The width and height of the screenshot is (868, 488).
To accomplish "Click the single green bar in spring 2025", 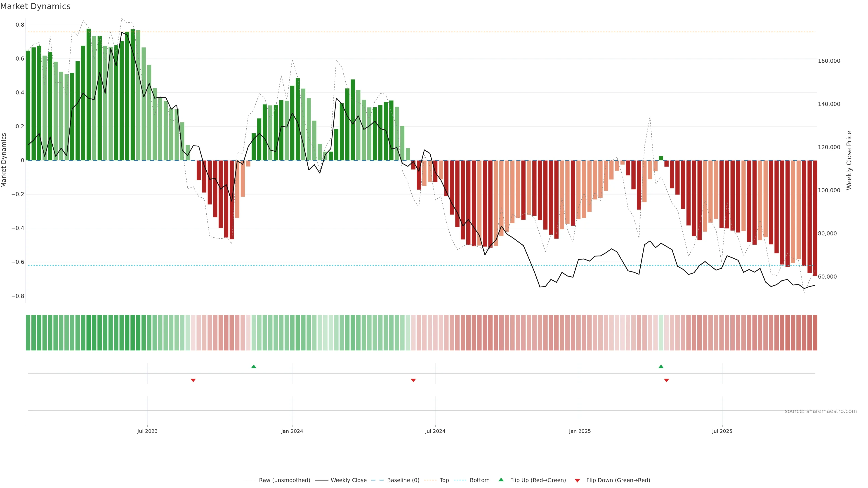I will coord(661,158).
